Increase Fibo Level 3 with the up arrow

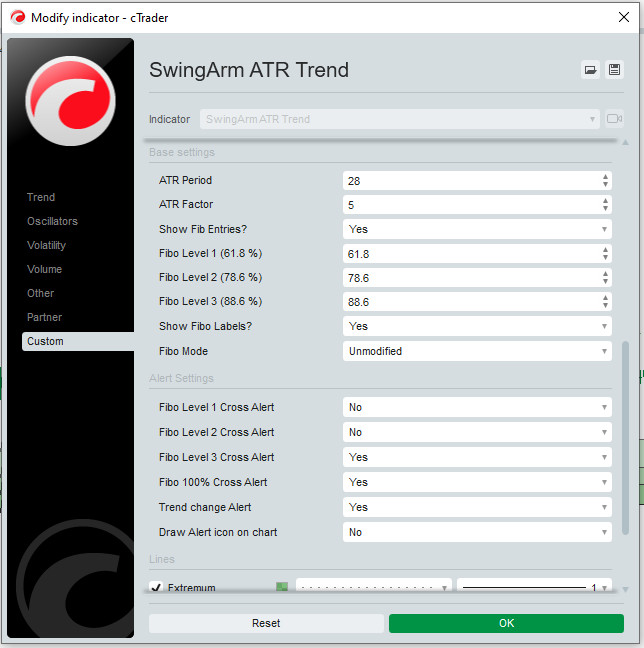(x=605, y=298)
